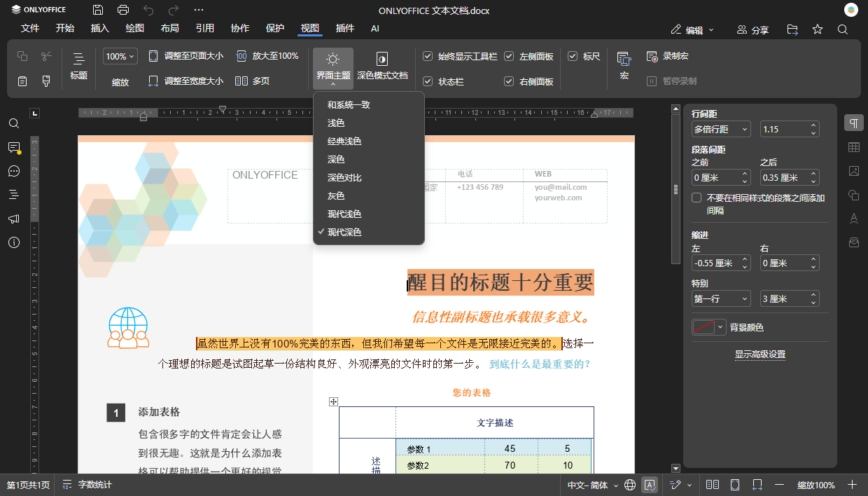Click the zoom in plus button
The height and width of the screenshot is (496, 868).
pos(852,485)
